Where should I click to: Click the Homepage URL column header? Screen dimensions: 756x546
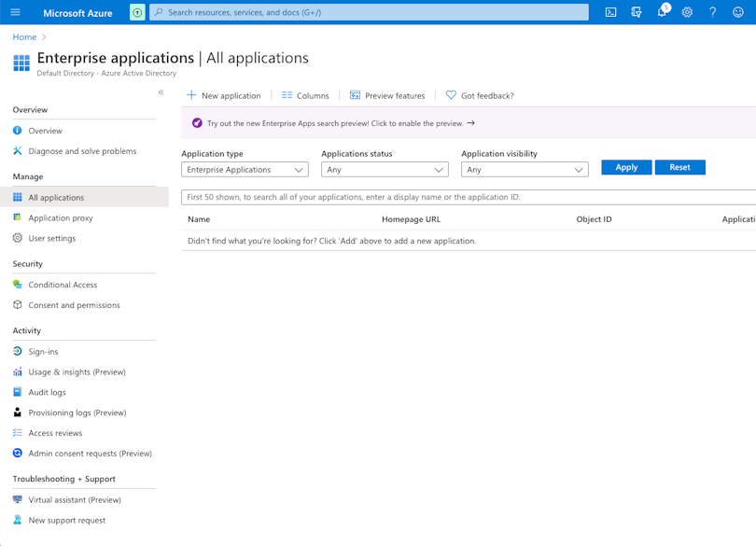tap(412, 219)
